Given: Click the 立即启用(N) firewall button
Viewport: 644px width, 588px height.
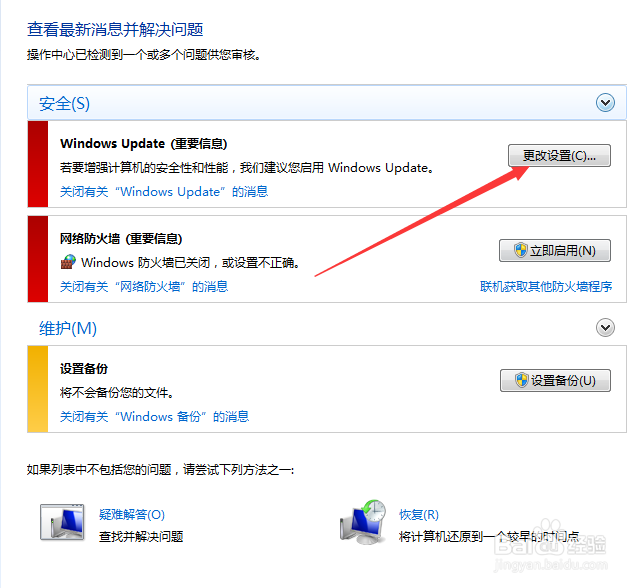Looking at the screenshot, I should 555,250.
